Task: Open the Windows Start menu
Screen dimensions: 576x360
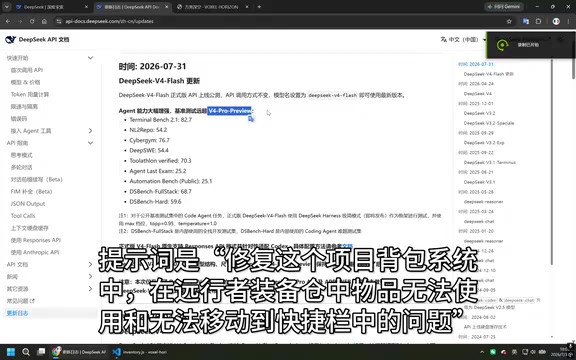Action: (11, 352)
